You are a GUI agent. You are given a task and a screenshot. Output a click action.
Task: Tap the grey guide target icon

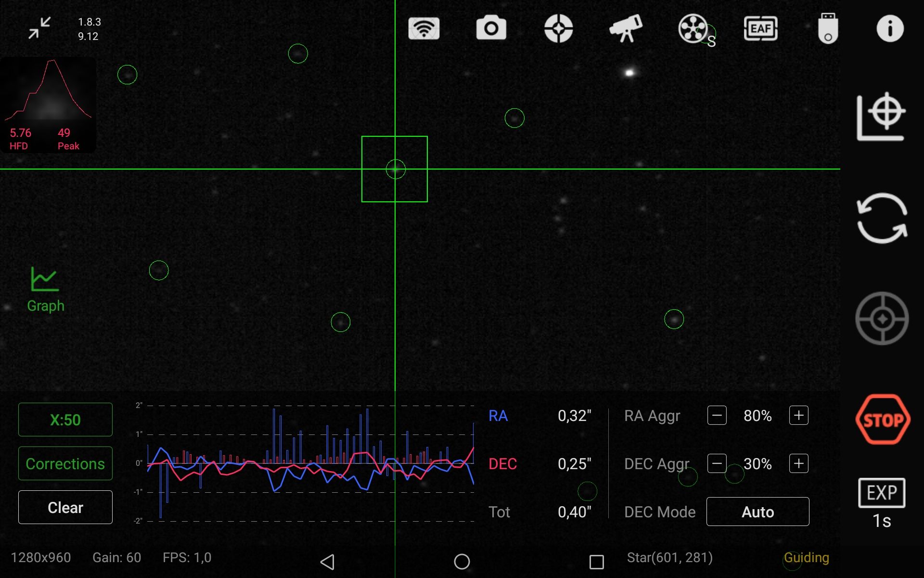(882, 318)
